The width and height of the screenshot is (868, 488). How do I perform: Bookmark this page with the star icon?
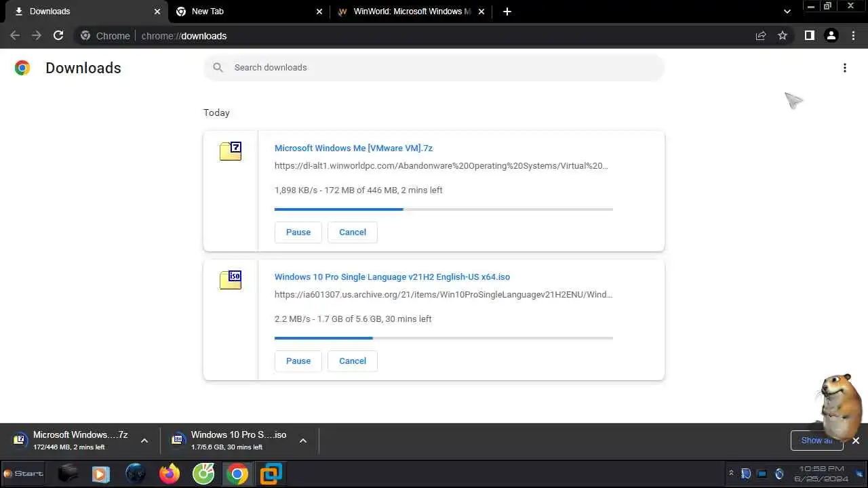(x=783, y=35)
